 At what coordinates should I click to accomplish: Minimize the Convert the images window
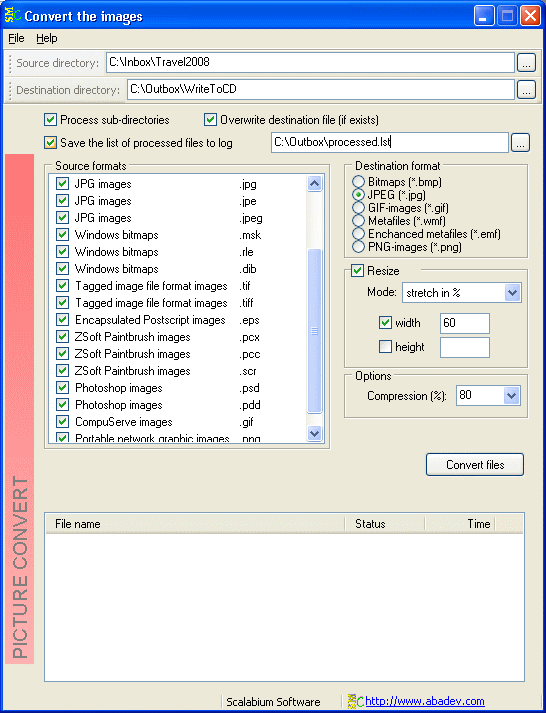coord(484,17)
